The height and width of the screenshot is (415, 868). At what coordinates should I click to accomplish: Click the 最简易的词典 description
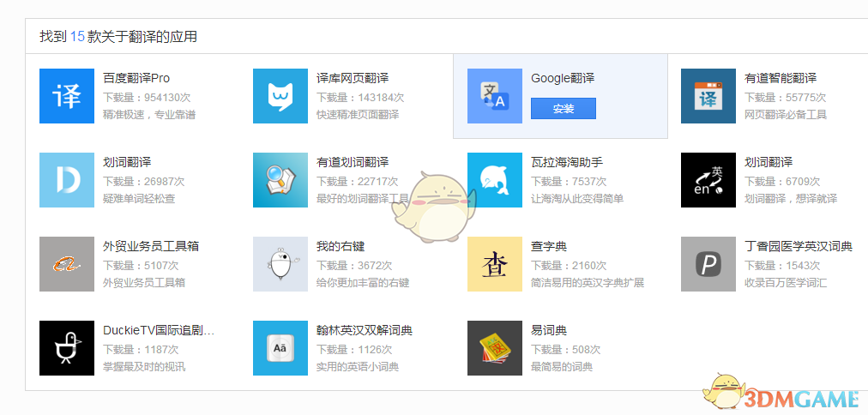[x=561, y=367]
